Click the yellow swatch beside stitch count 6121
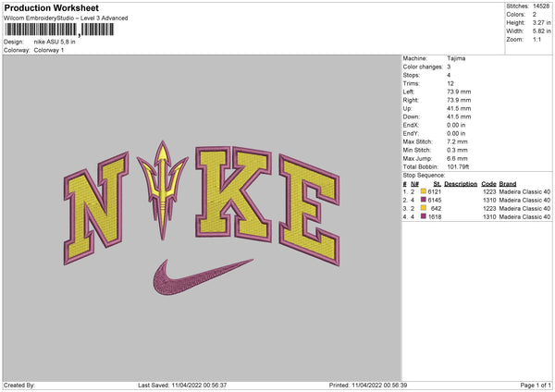555x392 pixels. click(424, 191)
